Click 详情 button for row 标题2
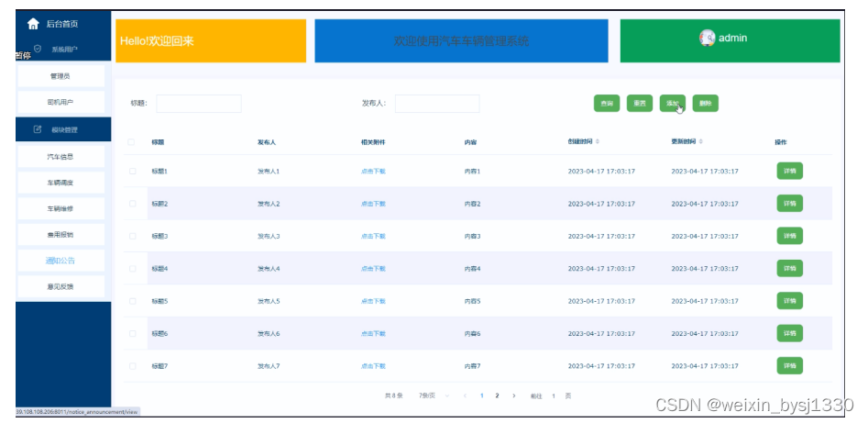The width and height of the screenshot is (868, 423). [x=789, y=204]
